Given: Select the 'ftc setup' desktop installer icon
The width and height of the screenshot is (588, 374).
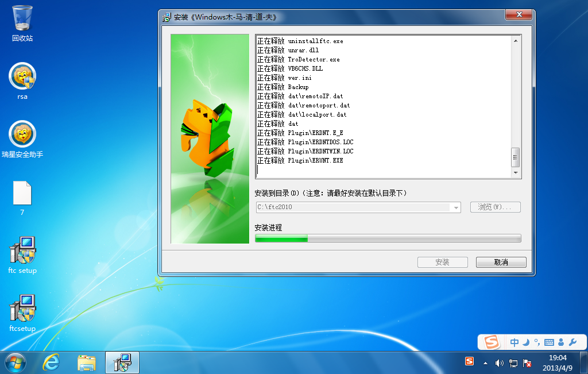Looking at the screenshot, I should [22, 250].
